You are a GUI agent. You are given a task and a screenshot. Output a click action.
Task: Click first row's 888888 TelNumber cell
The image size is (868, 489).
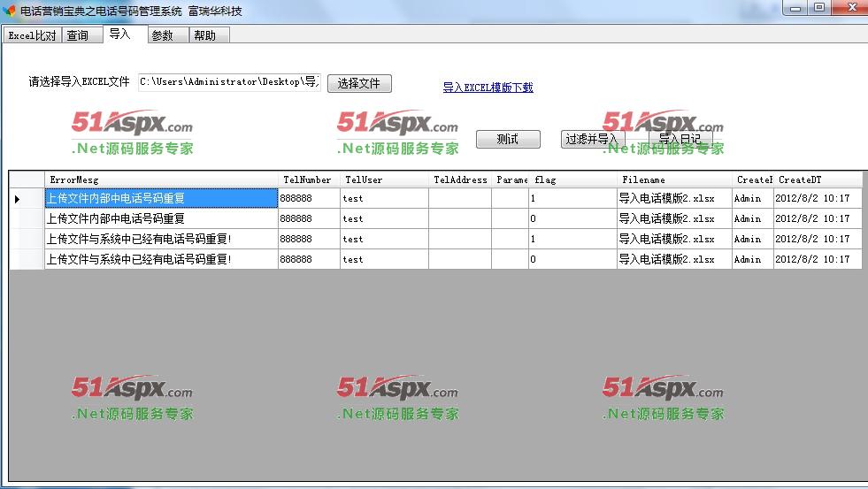(309, 198)
